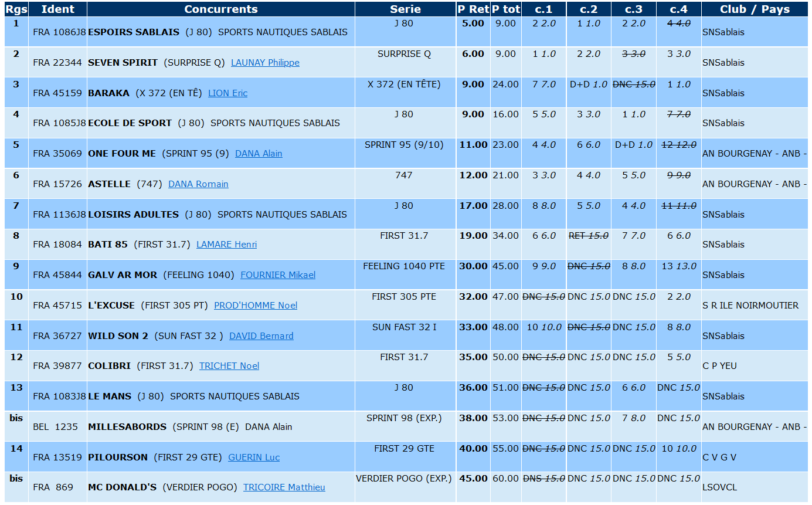Open the LAUNAY Philippe link
812x505 pixels.
[x=265, y=63]
